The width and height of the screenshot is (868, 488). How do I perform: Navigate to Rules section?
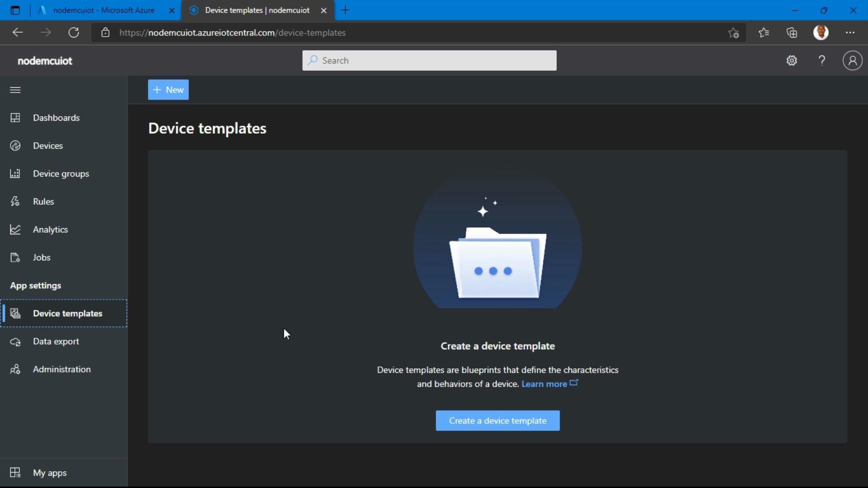43,202
